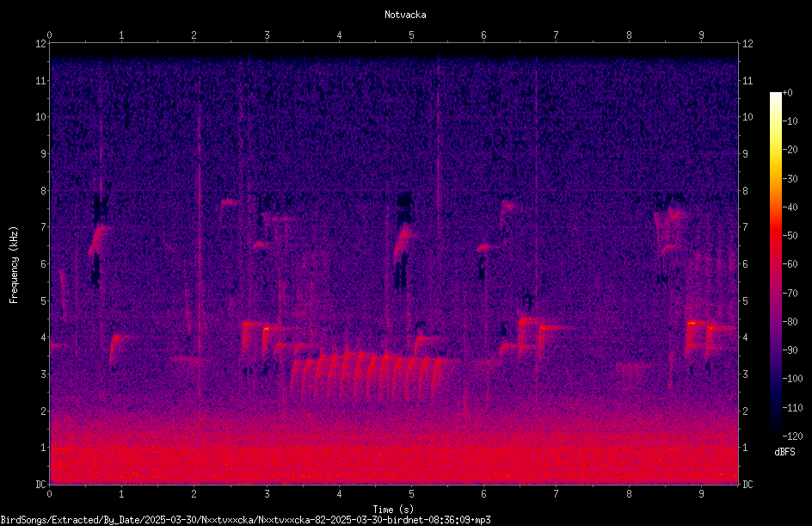This screenshot has width=812, height=526.
Task: Click the -80 value on the dBFS scale
Action: click(790, 322)
